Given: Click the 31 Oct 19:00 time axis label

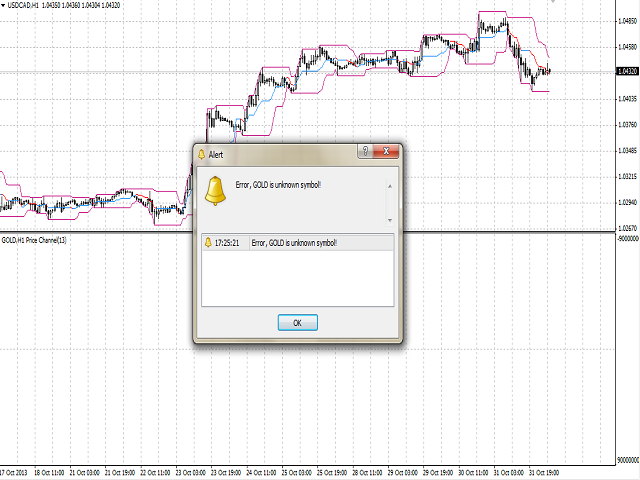Looking at the screenshot, I should pyautogui.click(x=544, y=473).
